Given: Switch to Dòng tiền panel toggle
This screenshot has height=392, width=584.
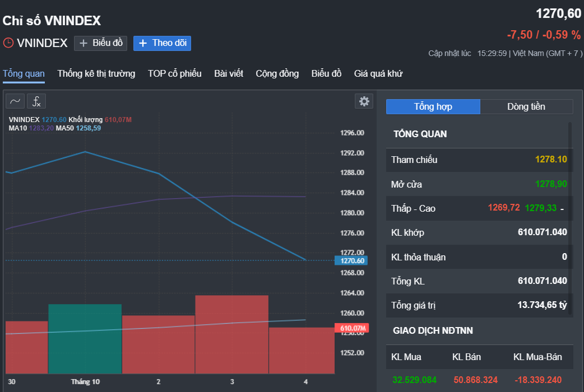Looking at the screenshot, I should click(x=526, y=106).
